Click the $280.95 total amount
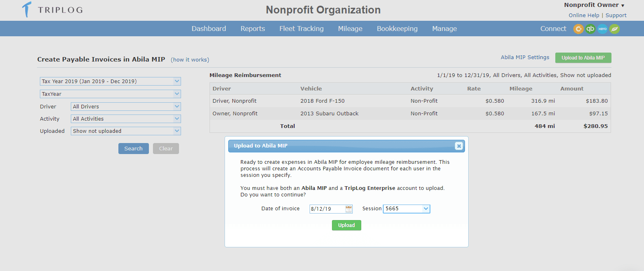 pos(596,126)
